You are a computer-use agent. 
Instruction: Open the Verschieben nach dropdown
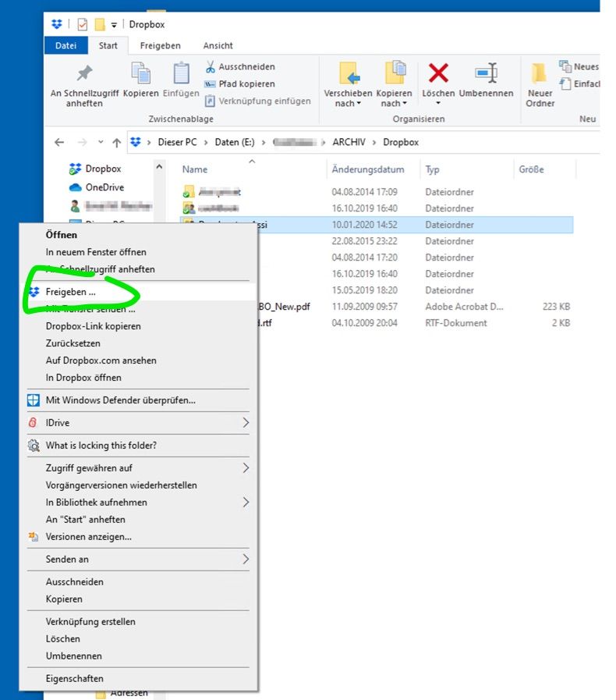[x=348, y=103]
